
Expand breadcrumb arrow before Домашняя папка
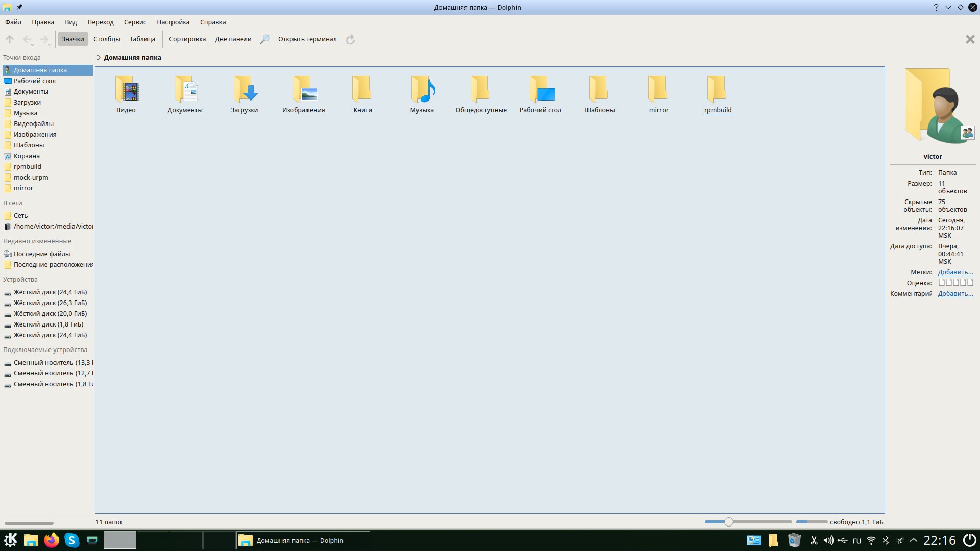99,58
